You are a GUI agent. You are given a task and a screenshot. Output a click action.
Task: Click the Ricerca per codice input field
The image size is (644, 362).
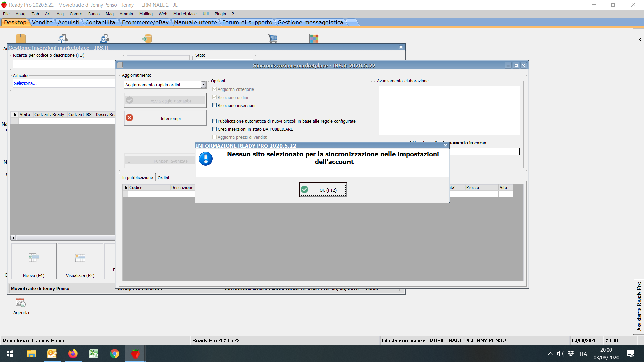click(x=64, y=64)
